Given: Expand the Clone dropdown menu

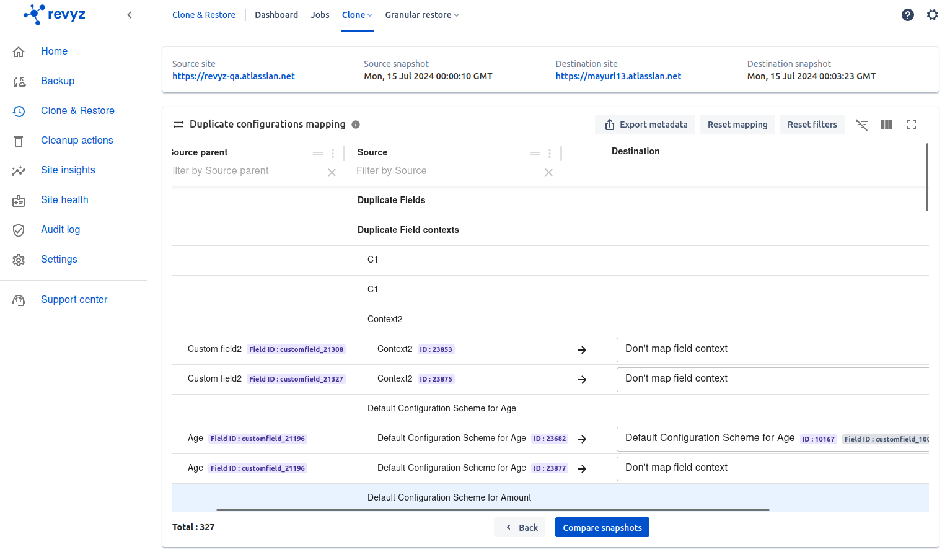Looking at the screenshot, I should tap(357, 15).
